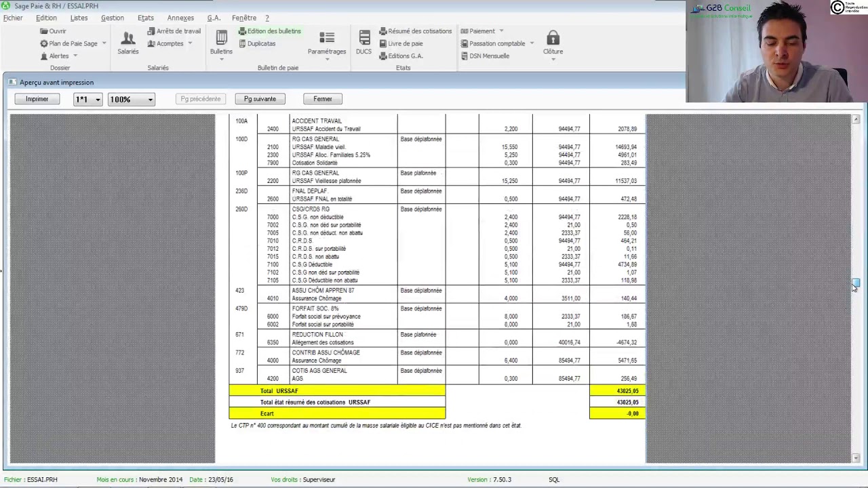This screenshot has height=488, width=868.
Task: Open Passation comptable
Action: tap(492, 43)
